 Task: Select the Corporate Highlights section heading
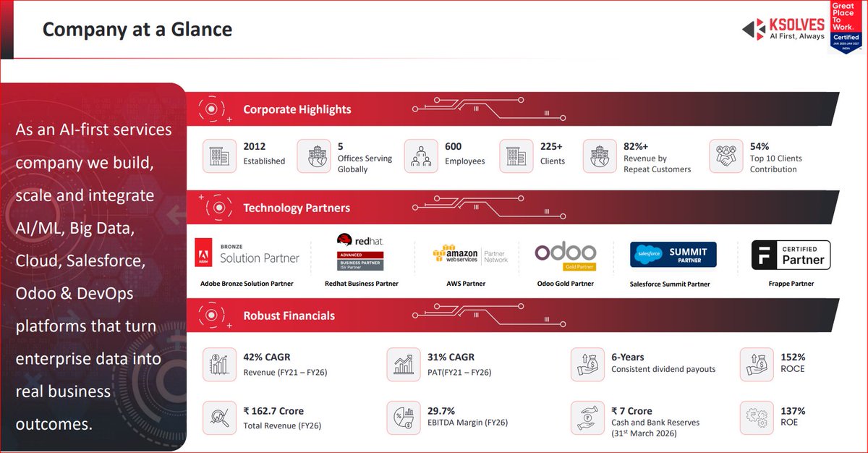(x=297, y=109)
